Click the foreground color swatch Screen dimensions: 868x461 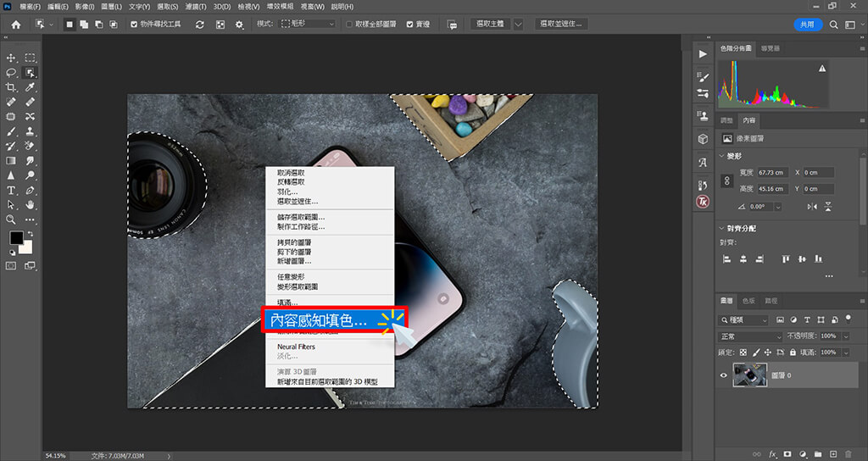point(16,238)
